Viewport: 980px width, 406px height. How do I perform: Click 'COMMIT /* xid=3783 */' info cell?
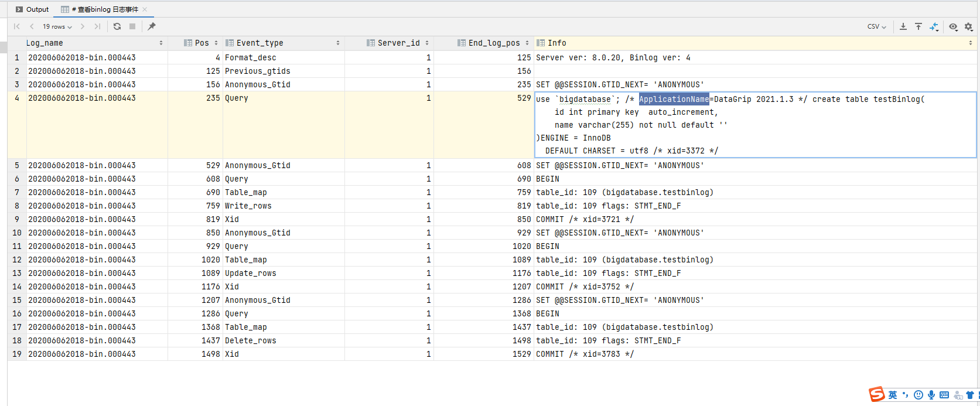tap(755, 354)
